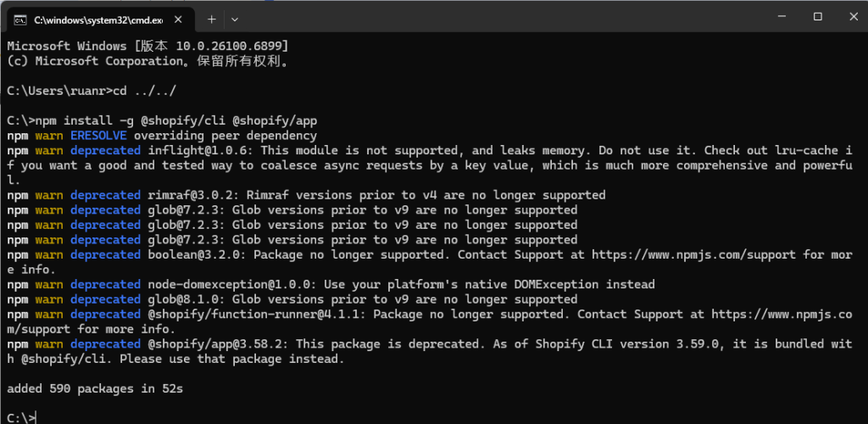The image size is (868, 424).
Task: Expand the new tab profile dropdown
Action: point(235,19)
